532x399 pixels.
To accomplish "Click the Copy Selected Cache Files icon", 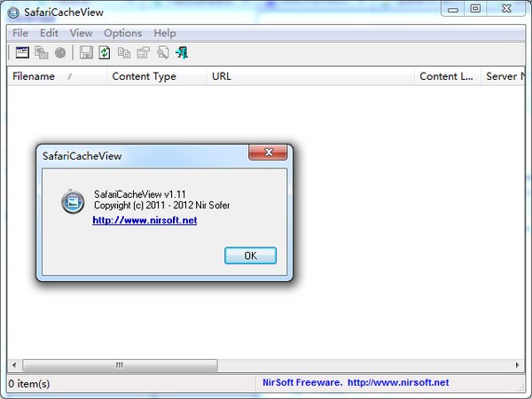I will point(42,52).
